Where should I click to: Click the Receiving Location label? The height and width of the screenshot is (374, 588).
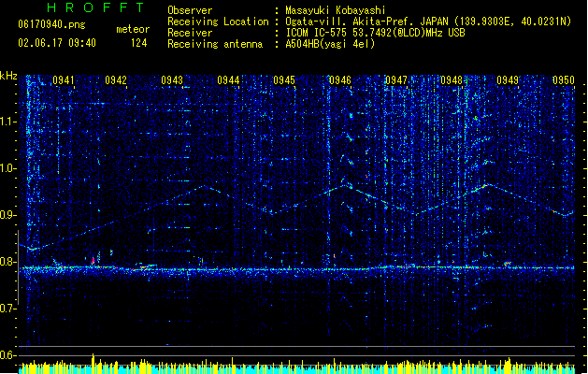[x=218, y=22]
